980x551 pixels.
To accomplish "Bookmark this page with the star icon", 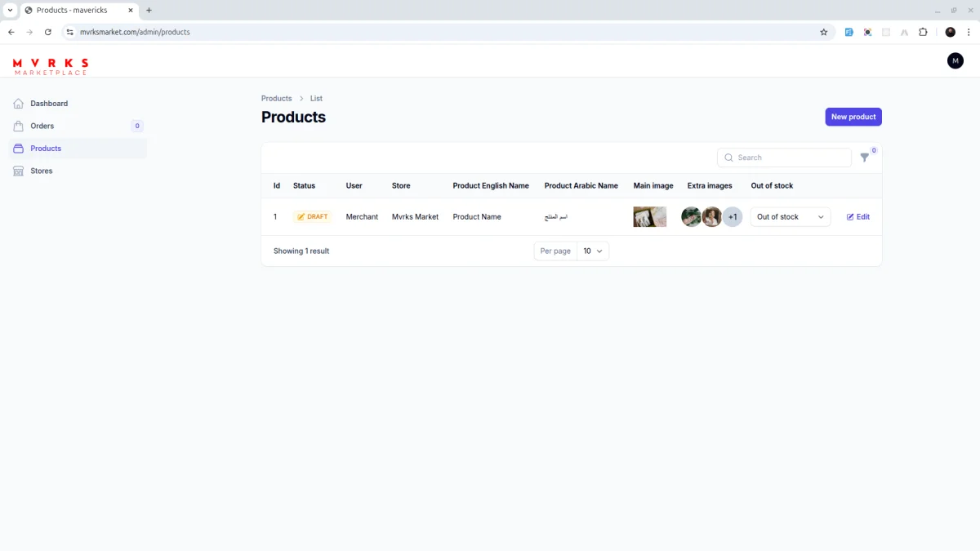I will point(824,33).
